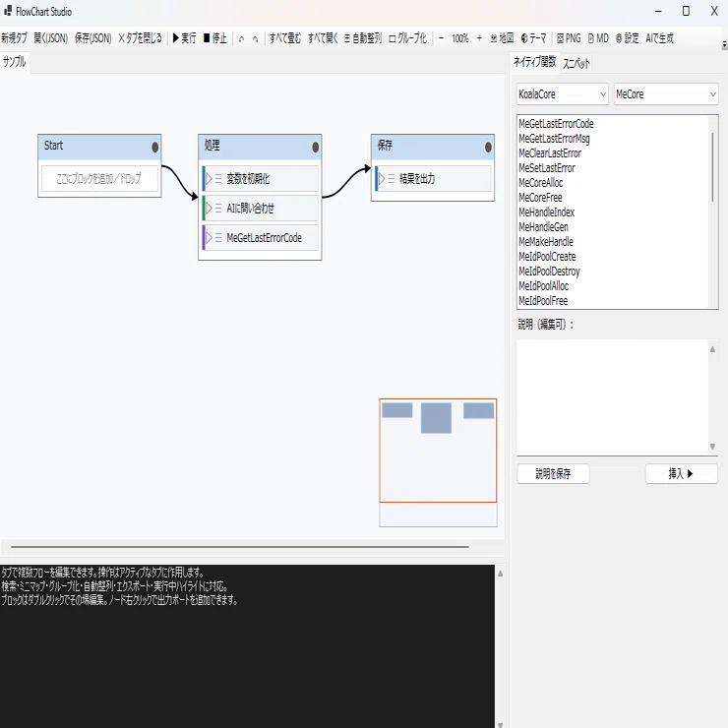Select MeHandleIndex in the list
728x728 pixels.
coord(546,212)
